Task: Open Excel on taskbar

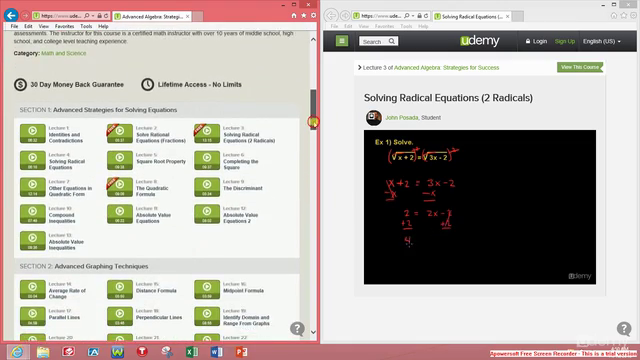Action: click(191, 352)
